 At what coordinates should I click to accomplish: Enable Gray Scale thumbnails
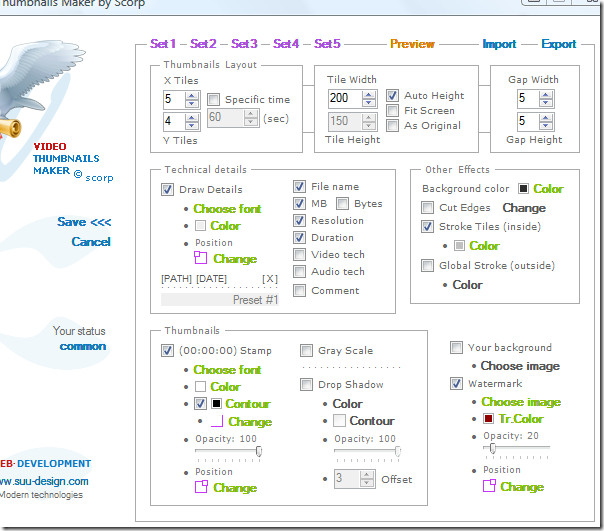point(306,351)
